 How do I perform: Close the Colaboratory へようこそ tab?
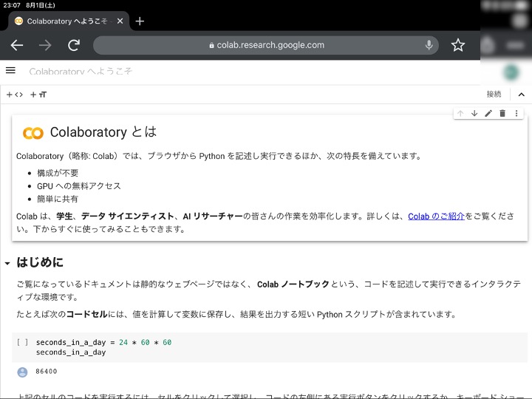120,21
